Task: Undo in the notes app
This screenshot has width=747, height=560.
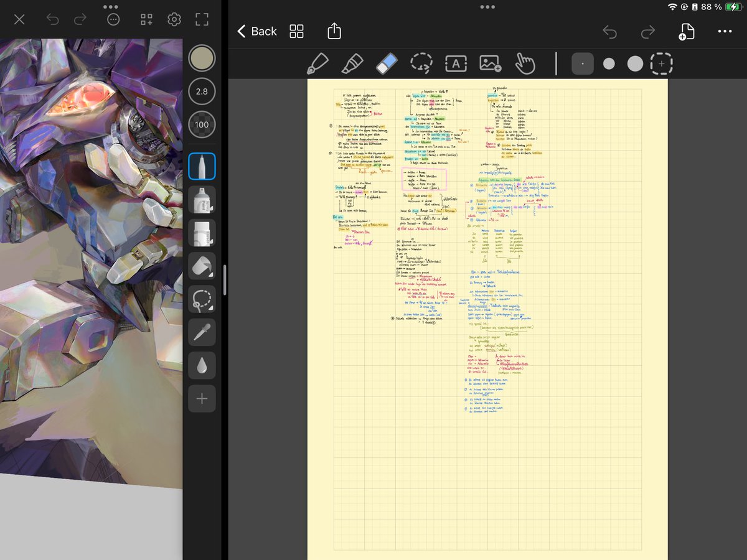Action: pyautogui.click(x=610, y=32)
